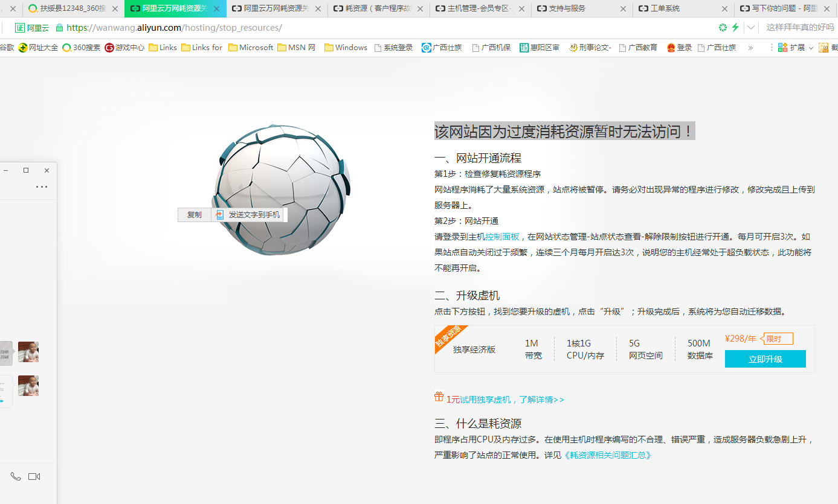Open the 360搜索 bookmark
Image resolution: width=838 pixels, height=504 pixels.
[82, 48]
